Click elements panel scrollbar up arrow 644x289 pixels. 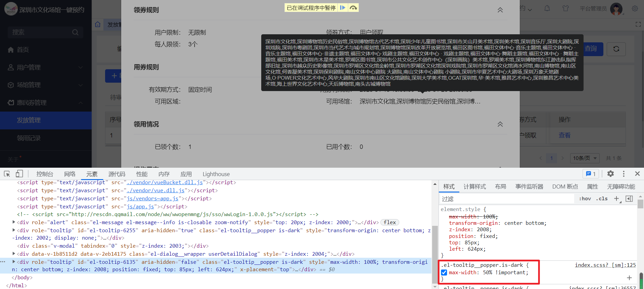click(435, 184)
